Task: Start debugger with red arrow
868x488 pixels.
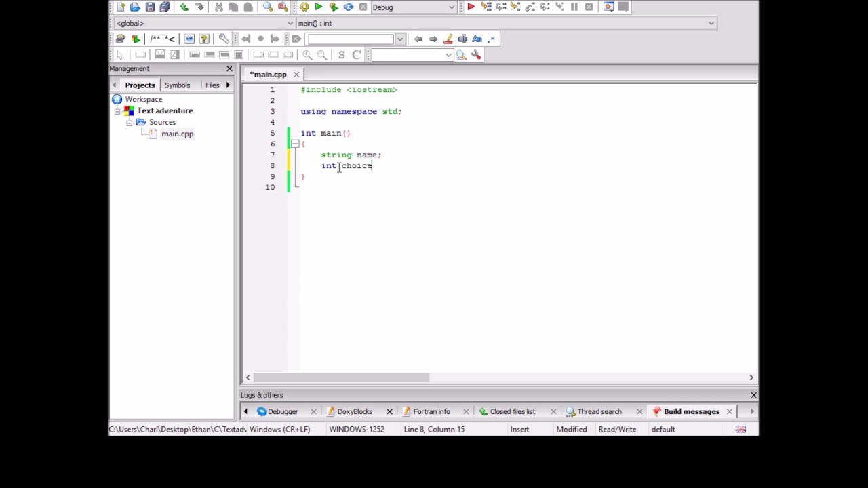Action: click(471, 7)
